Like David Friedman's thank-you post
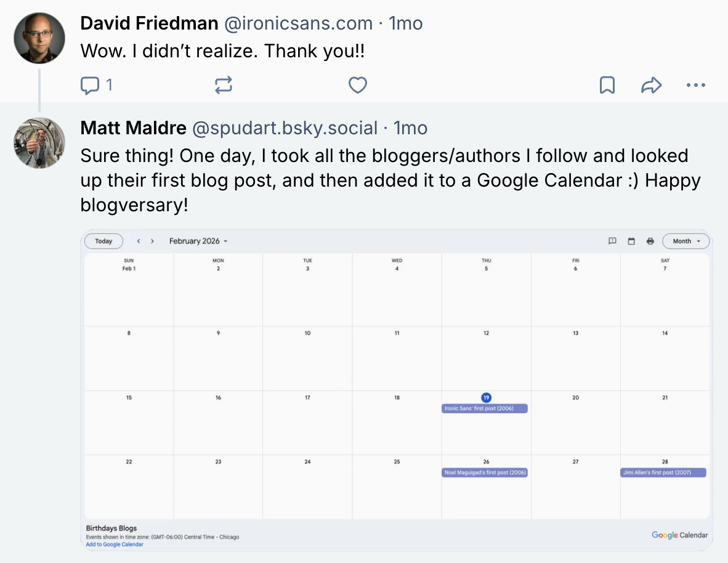The width and height of the screenshot is (728, 563). pyautogui.click(x=358, y=85)
